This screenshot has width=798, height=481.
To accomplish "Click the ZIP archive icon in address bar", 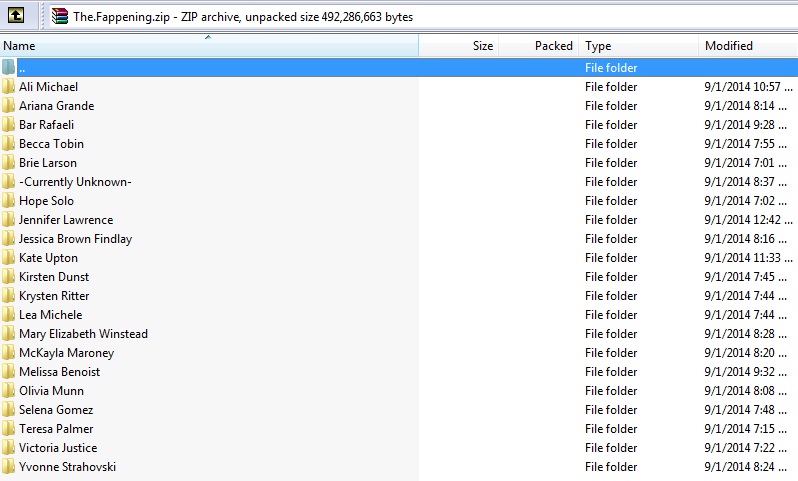I will pos(60,16).
